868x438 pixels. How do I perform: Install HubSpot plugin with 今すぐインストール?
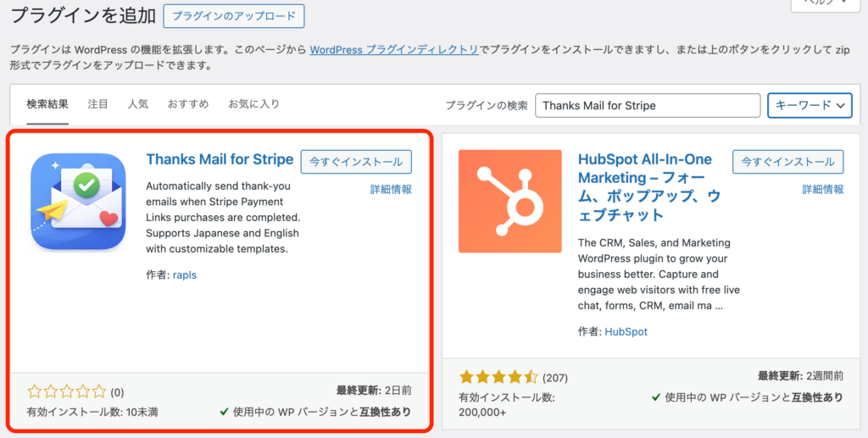[x=787, y=162]
